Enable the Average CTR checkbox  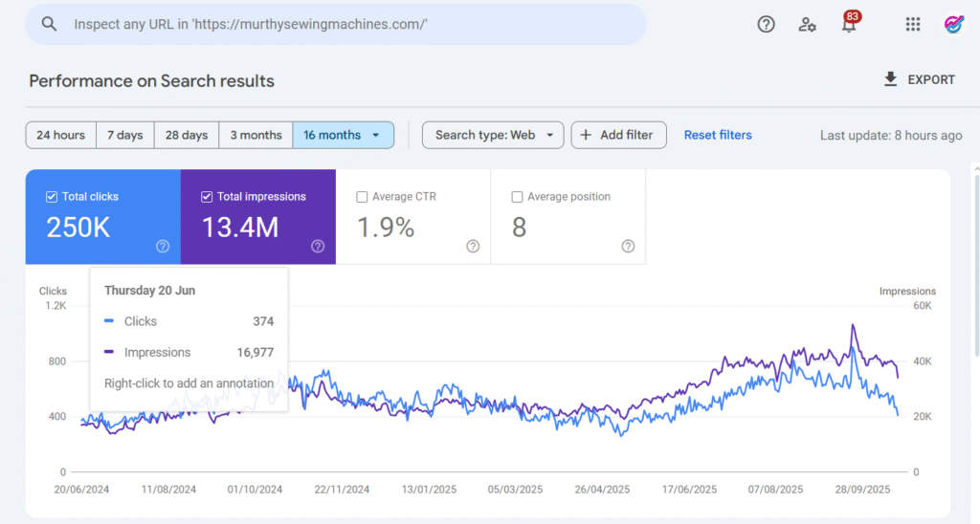point(362,197)
